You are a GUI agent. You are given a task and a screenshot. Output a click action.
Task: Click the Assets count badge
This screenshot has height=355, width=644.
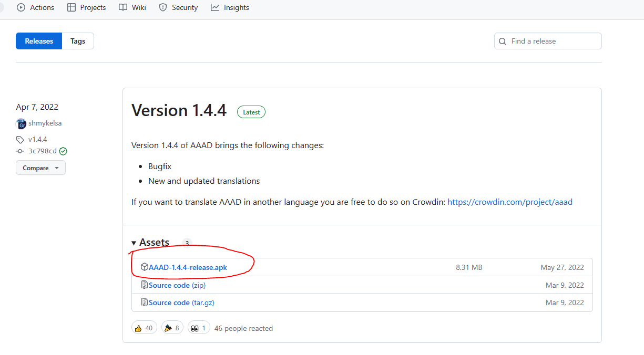click(187, 243)
